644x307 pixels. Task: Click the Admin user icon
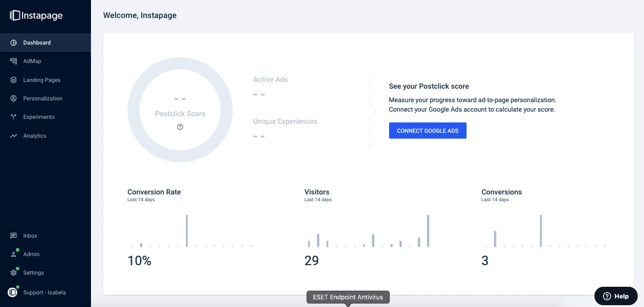coord(14,254)
